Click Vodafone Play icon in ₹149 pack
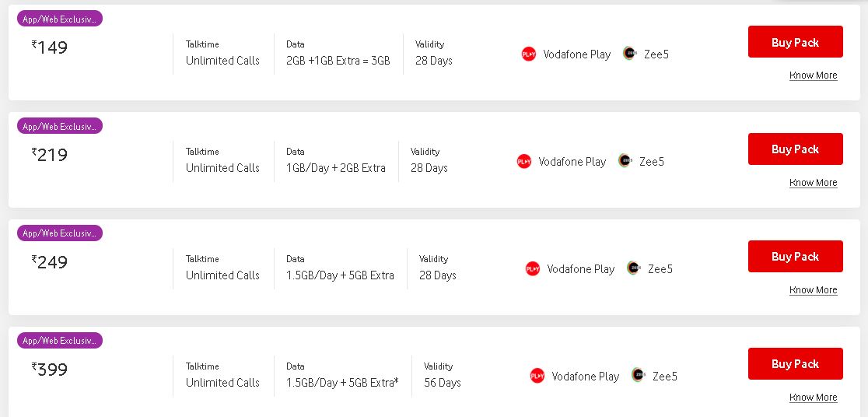This screenshot has height=417, width=868. [x=529, y=54]
